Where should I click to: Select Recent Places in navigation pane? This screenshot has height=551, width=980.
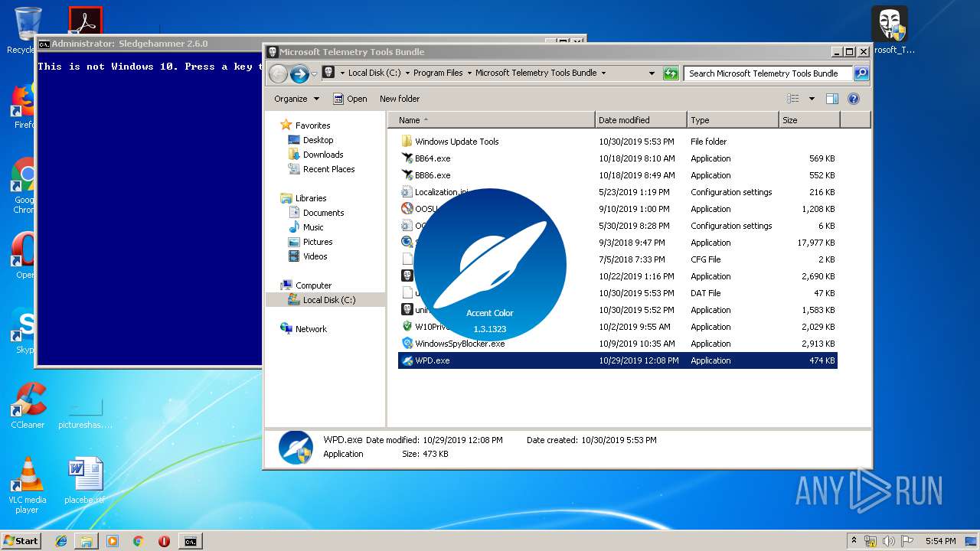pos(322,169)
